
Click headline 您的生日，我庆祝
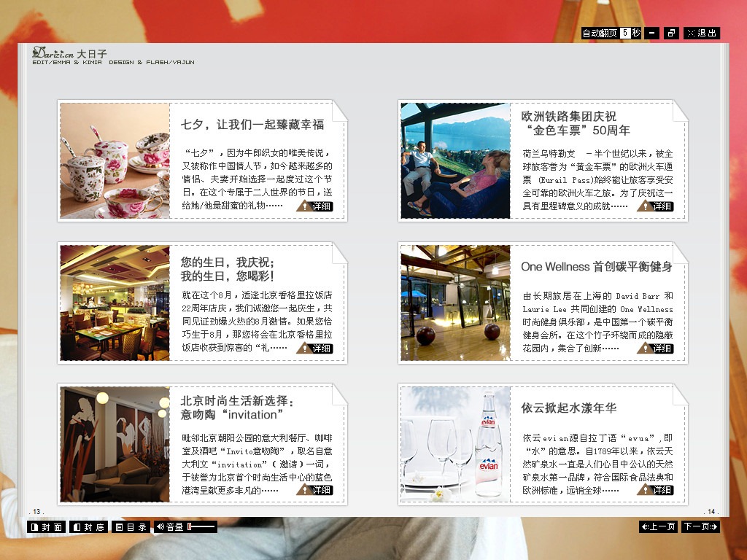pos(227,262)
